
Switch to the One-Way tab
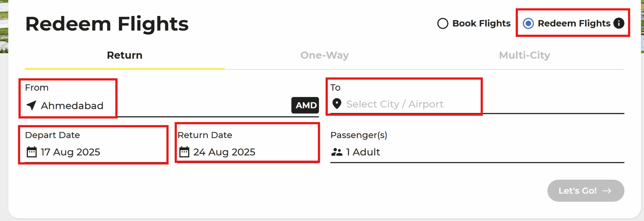[x=325, y=55]
